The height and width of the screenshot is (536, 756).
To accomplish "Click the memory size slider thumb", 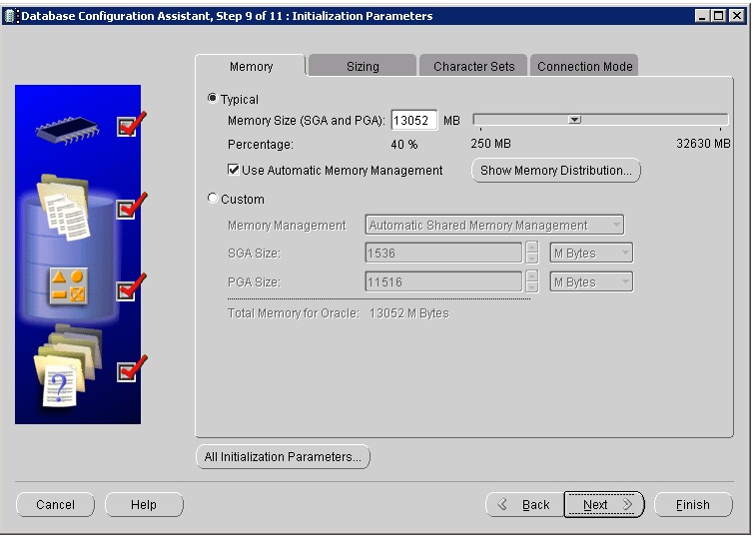I will (x=574, y=121).
